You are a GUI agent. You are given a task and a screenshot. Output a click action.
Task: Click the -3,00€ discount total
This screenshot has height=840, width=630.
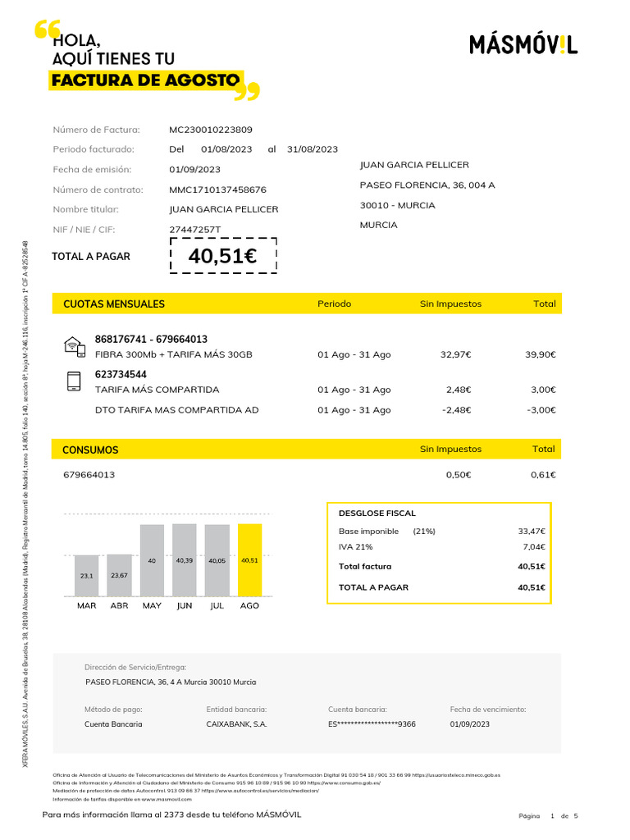[x=541, y=410]
